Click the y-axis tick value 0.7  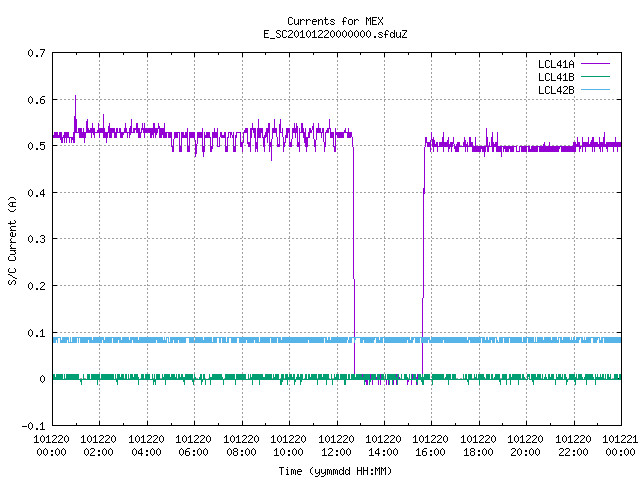(x=36, y=53)
